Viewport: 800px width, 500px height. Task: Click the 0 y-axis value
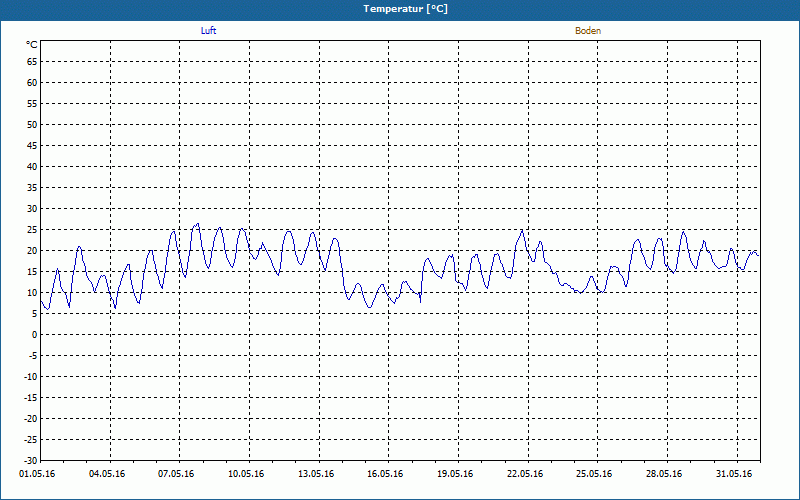[35, 335]
